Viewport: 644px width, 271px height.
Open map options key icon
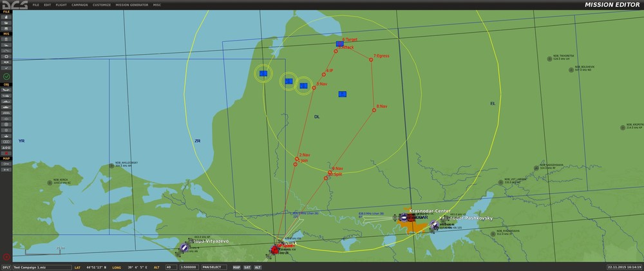(x=6, y=164)
